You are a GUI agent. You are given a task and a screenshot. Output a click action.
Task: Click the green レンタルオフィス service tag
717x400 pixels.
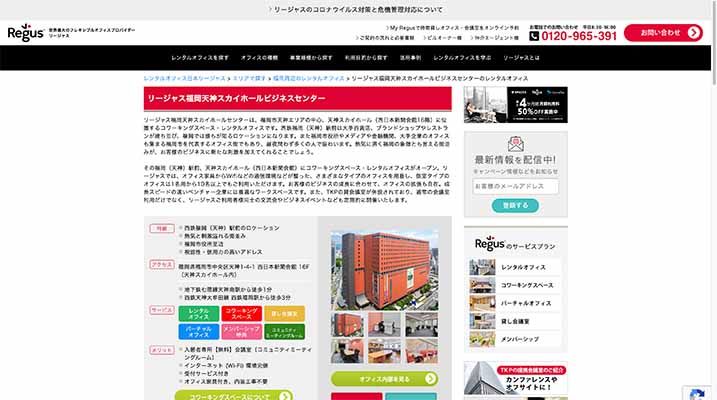[198, 314]
